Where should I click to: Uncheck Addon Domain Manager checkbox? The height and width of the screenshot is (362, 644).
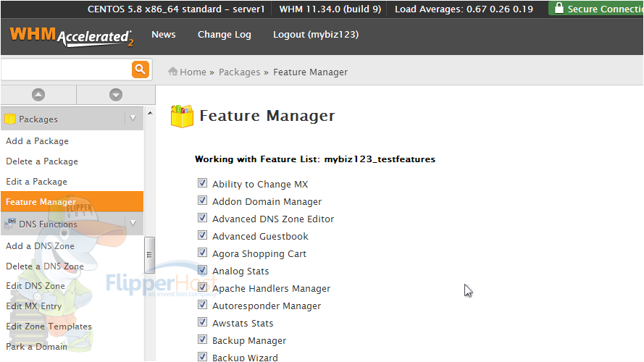202,200
